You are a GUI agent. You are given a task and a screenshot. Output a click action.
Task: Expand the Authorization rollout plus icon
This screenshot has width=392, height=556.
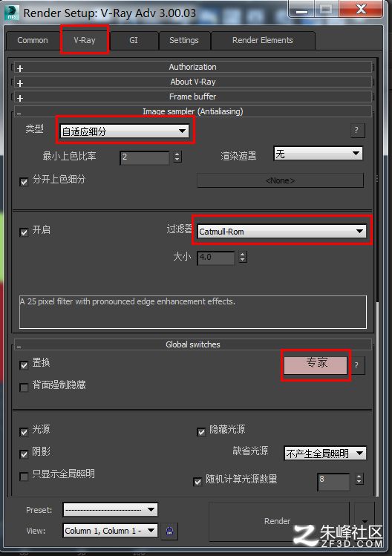point(20,68)
